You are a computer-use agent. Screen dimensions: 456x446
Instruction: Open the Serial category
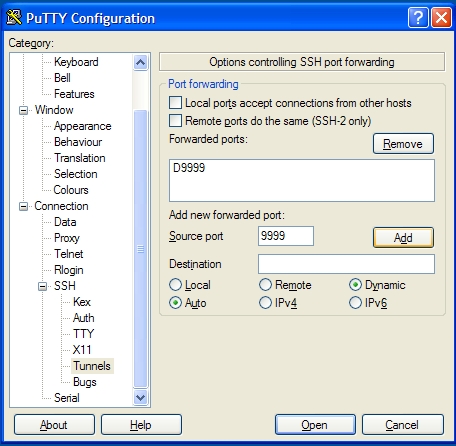[67, 398]
